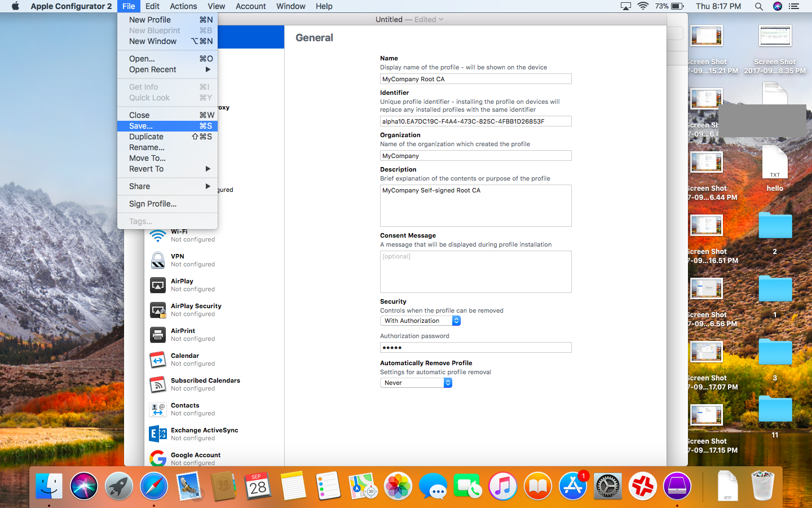Open Notes app in the Dock
This screenshot has width=812, height=508.
293,486
